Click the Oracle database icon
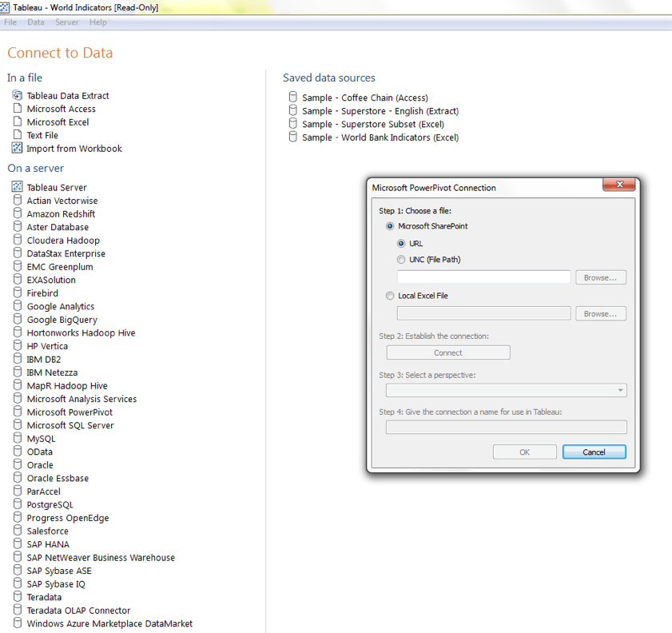Screen dimensions: 672x633 tap(18, 464)
